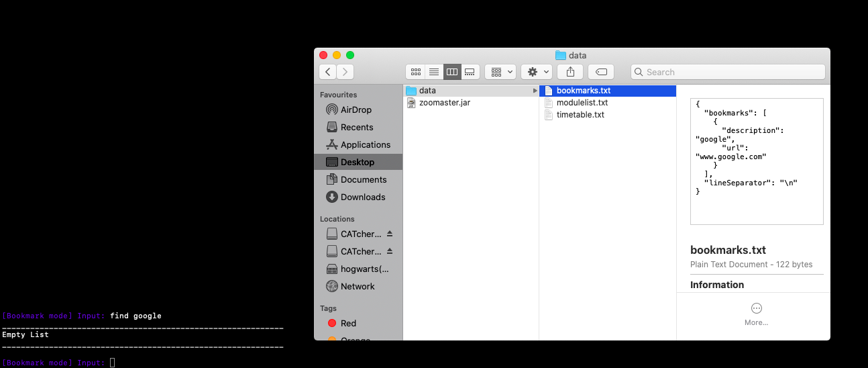Open AirDrop in the sidebar
The image size is (868, 368).
pos(358,109)
